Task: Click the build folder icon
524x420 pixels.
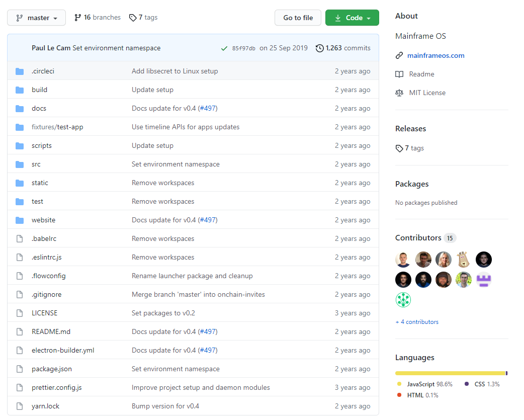Action: click(x=20, y=90)
